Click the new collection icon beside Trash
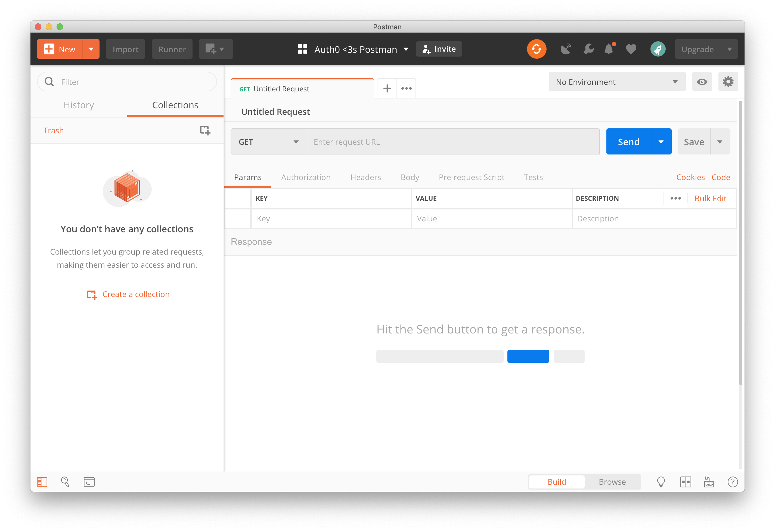Image resolution: width=775 pixels, height=532 pixels. click(x=205, y=130)
